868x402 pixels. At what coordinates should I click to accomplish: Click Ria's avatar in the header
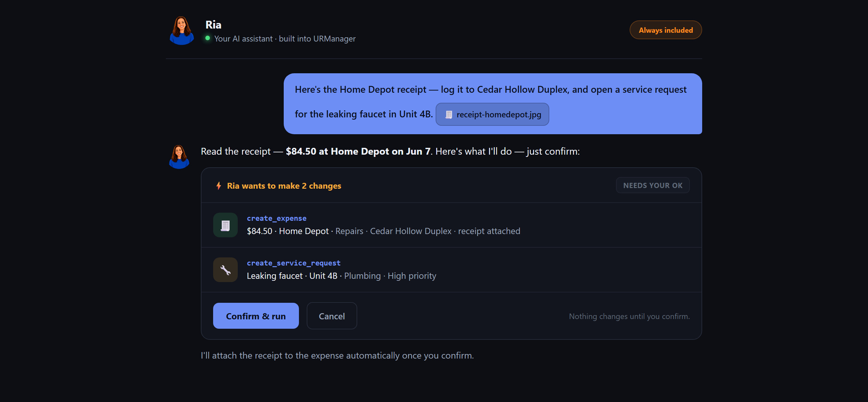tap(182, 30)
